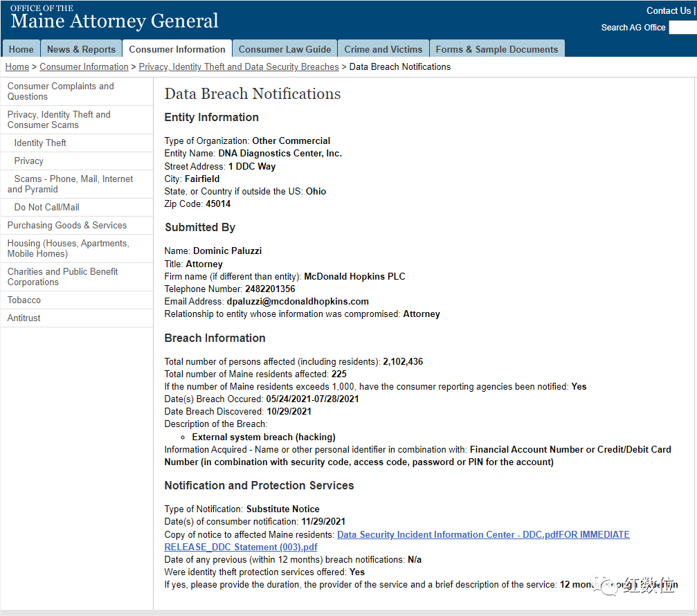Image resolution: width=697 pixels, height=616 pixels.
Task: Click the city value Fairfield
Action: tap(202, 179)
